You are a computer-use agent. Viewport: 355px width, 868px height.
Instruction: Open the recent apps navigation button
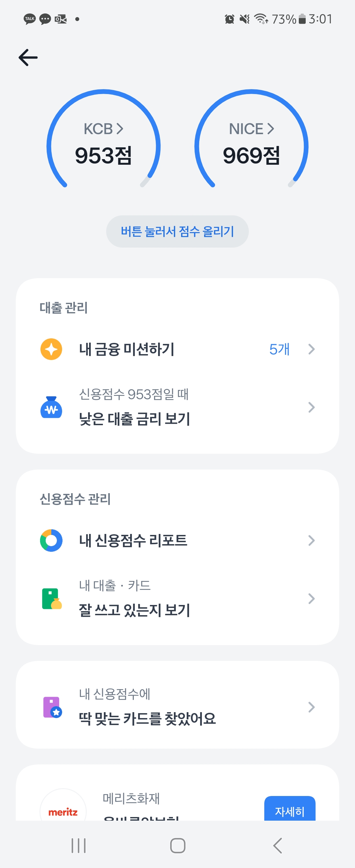pos(79,845)
